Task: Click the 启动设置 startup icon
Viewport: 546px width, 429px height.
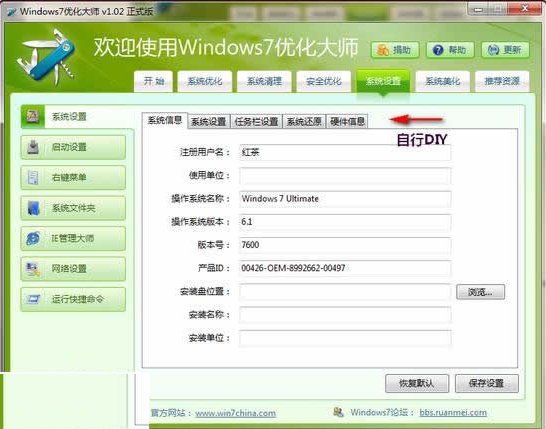Action: (x=33, y=147)
